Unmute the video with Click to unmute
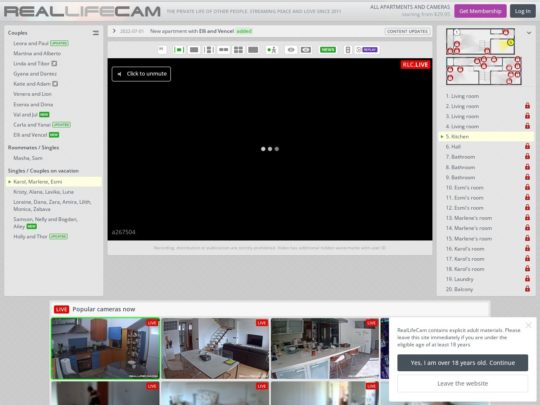 pos(141,74)
